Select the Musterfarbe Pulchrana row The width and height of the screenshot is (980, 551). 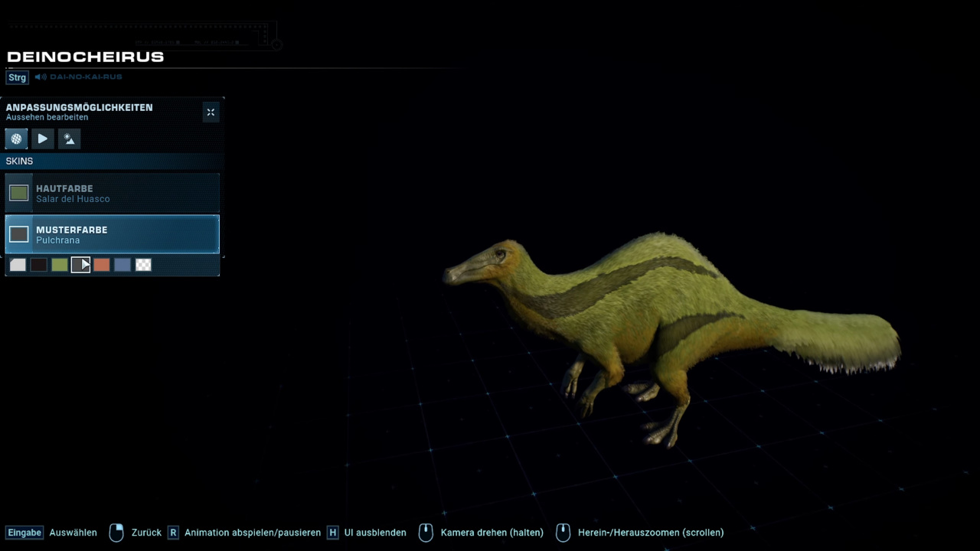(113, 234)
